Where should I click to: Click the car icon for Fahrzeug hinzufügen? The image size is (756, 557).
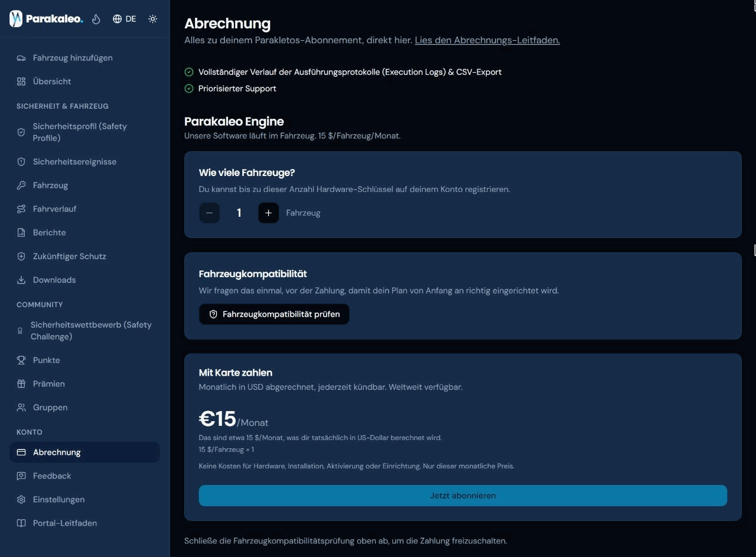[21, 58]
